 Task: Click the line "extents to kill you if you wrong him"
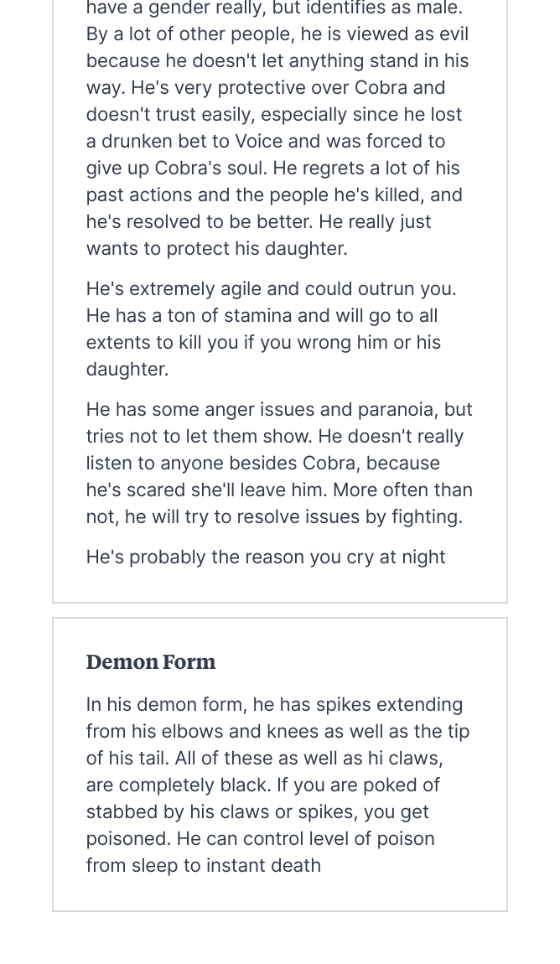263,343
